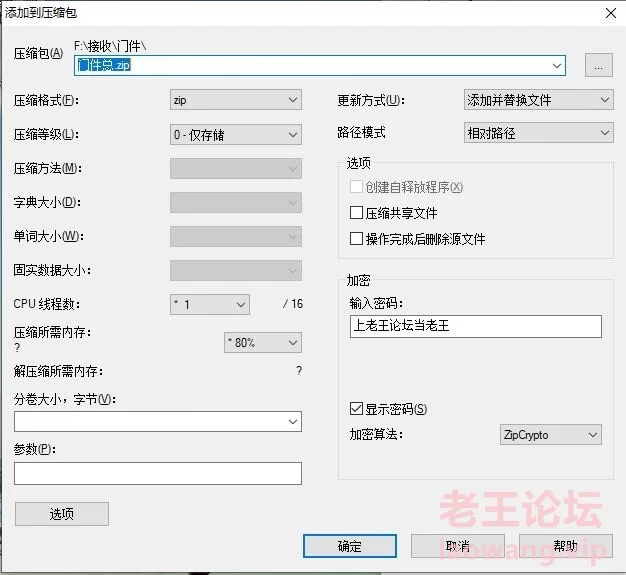Open the 更新方式 dropdown
This screenshot has height=575, width=626.
click(x=539, y=100)
